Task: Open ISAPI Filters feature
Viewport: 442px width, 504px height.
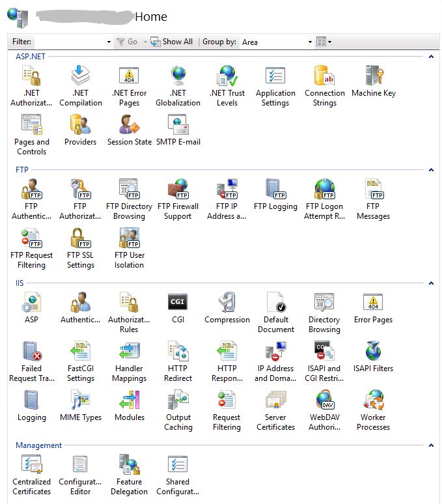Action: pos(373,357)
